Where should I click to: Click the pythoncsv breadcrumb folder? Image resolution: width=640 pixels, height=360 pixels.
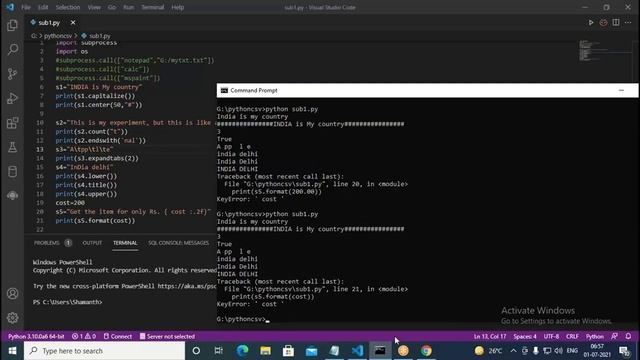click(x=58, y=36)
